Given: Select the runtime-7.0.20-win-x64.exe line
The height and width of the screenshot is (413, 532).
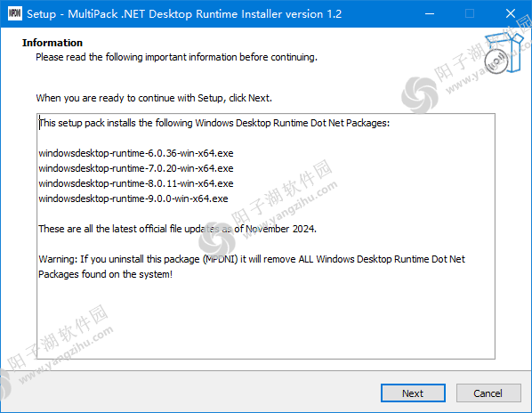Looking at the screenshot, I should coord(136,168).
